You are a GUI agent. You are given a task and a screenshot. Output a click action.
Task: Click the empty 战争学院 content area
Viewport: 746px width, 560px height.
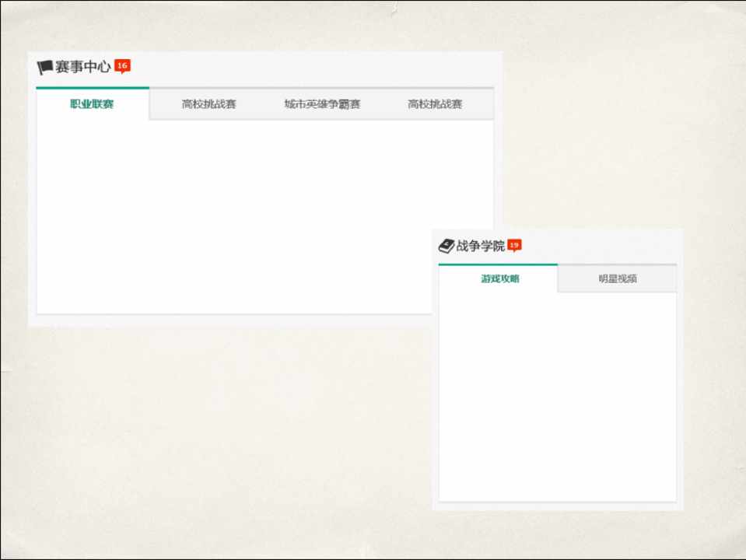point(557,397)
